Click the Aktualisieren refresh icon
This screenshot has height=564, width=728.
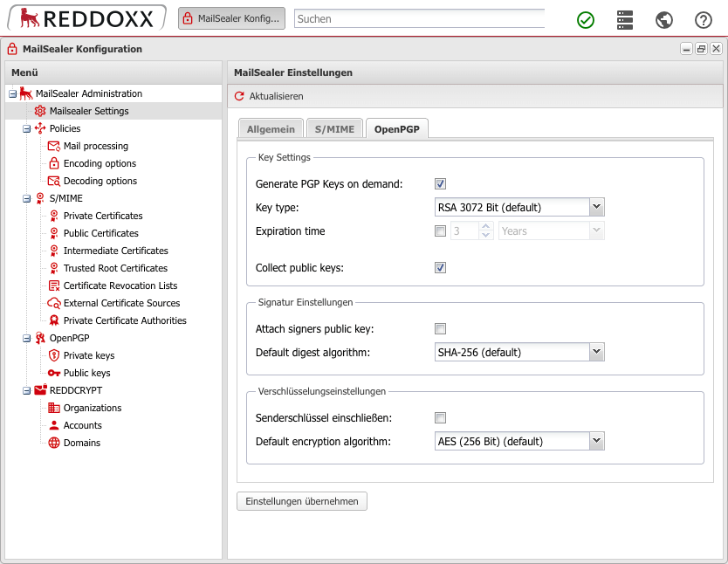coord(239,96)
